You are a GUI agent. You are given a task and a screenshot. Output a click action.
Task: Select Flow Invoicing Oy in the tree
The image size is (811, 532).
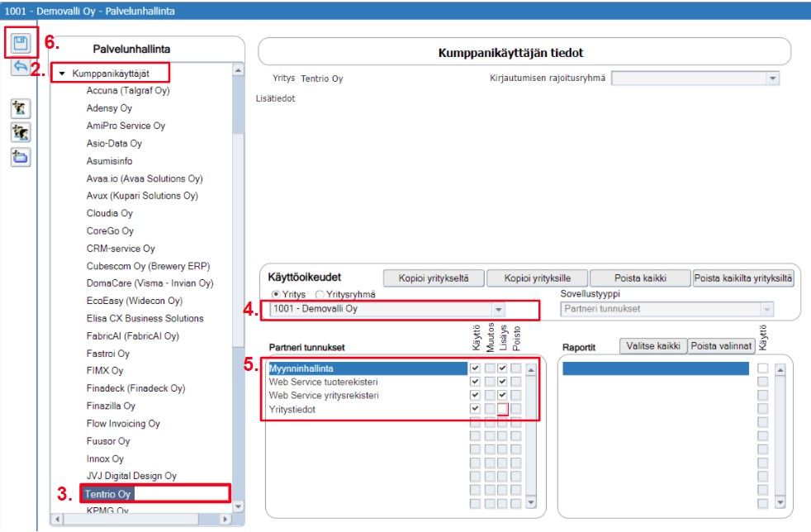123,423
